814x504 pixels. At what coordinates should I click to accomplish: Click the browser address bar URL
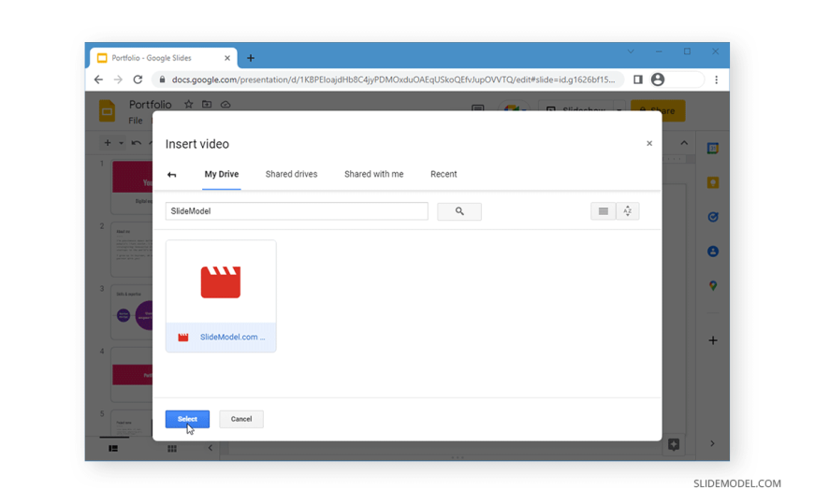tap(393, 79)
